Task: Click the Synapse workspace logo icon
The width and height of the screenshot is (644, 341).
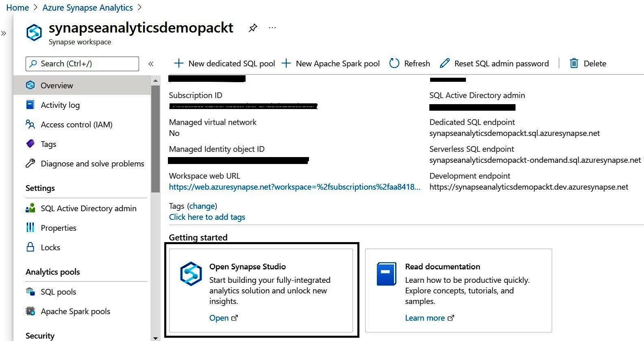Action: pyautogui.click(x=34, y=33)
